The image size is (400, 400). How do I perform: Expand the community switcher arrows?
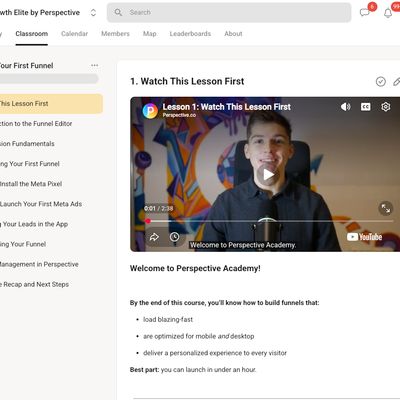click(93, 13)
